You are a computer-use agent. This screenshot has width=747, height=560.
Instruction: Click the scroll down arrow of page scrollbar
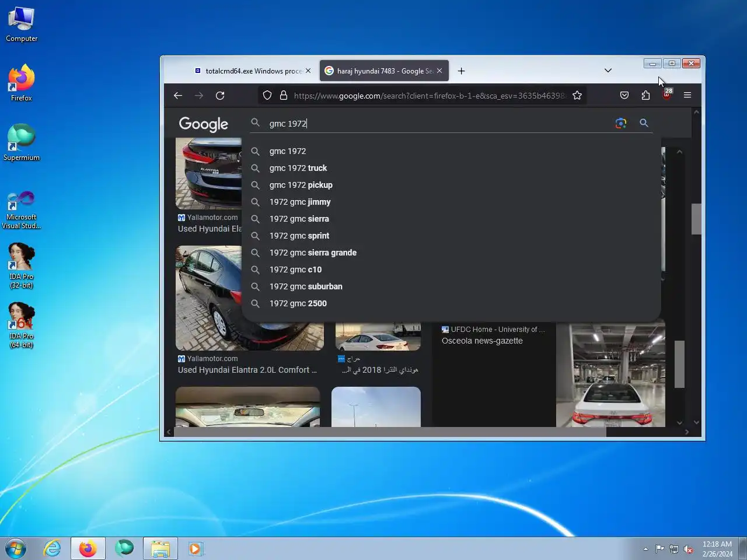click(696, 422)
